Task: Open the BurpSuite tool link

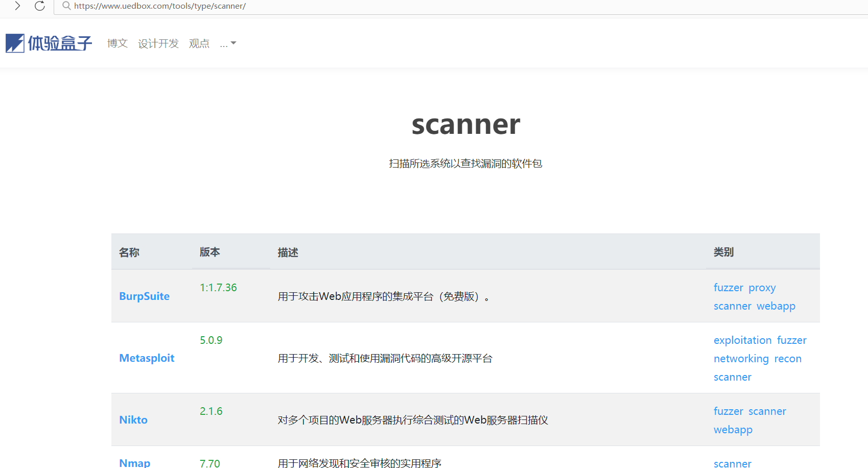Action: 145,296
